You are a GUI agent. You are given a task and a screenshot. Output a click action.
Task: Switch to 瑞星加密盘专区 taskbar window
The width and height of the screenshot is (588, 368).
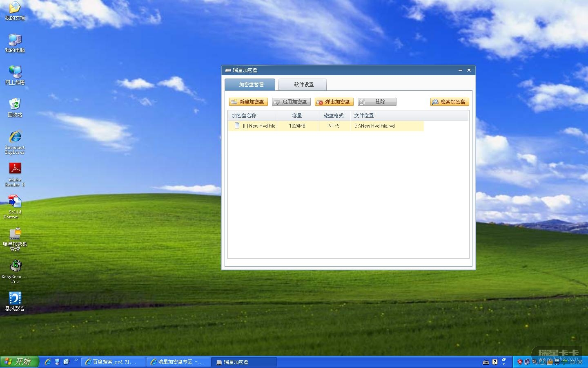coord(179,362)
